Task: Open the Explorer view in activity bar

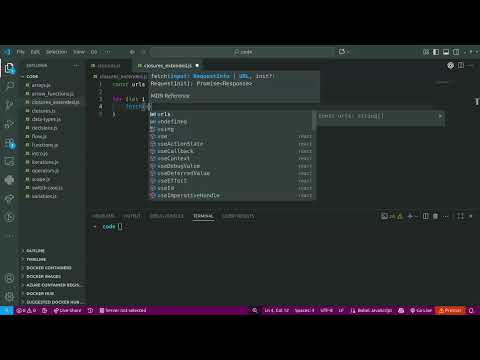Action: (9, 68)
